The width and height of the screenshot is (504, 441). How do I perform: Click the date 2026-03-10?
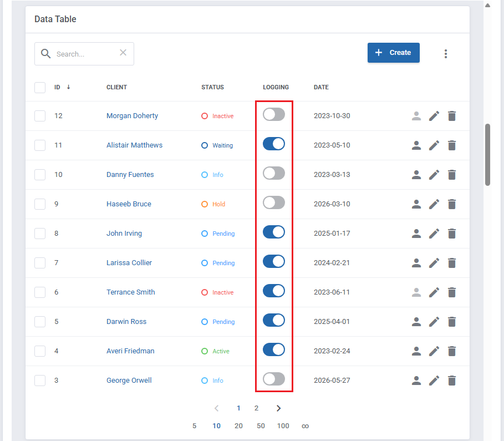332,204
